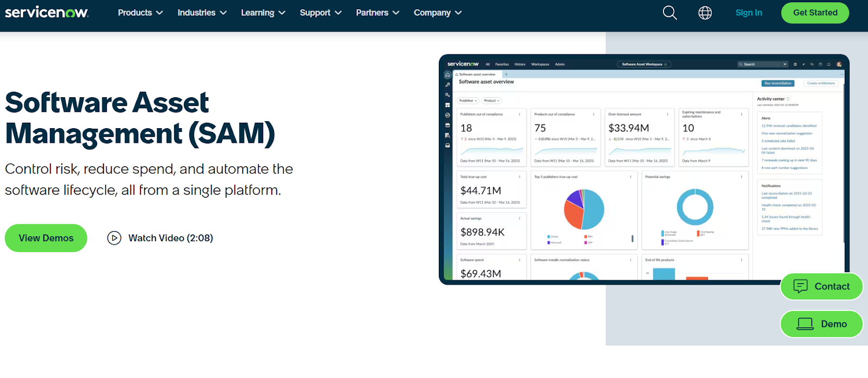Open the floating Contact button

(821, 286)
